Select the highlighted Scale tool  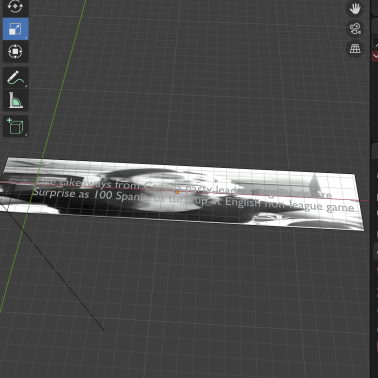(15, 29)
